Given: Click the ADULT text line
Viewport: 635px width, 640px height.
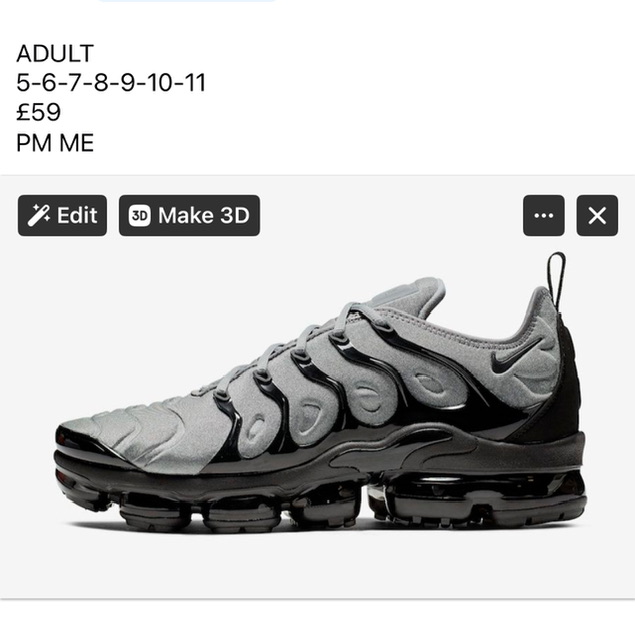Looking at the screenshot, I should pos(55,53).
